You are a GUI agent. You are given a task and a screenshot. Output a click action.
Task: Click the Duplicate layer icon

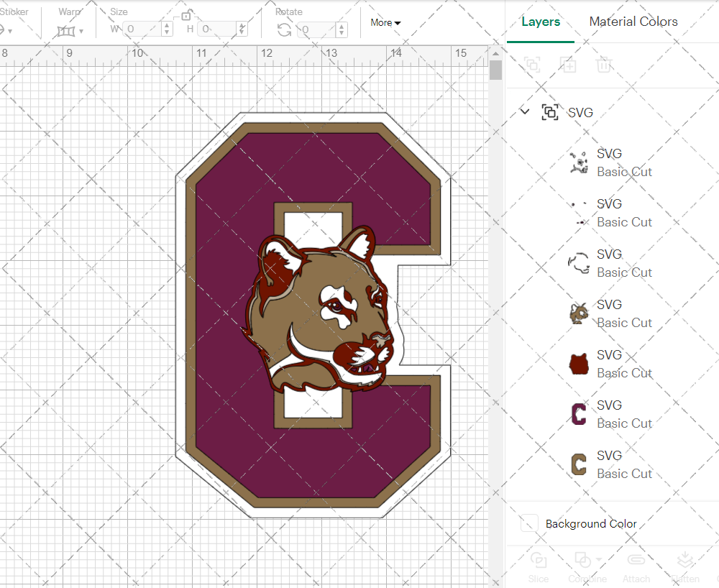click(x=568, y=65)
